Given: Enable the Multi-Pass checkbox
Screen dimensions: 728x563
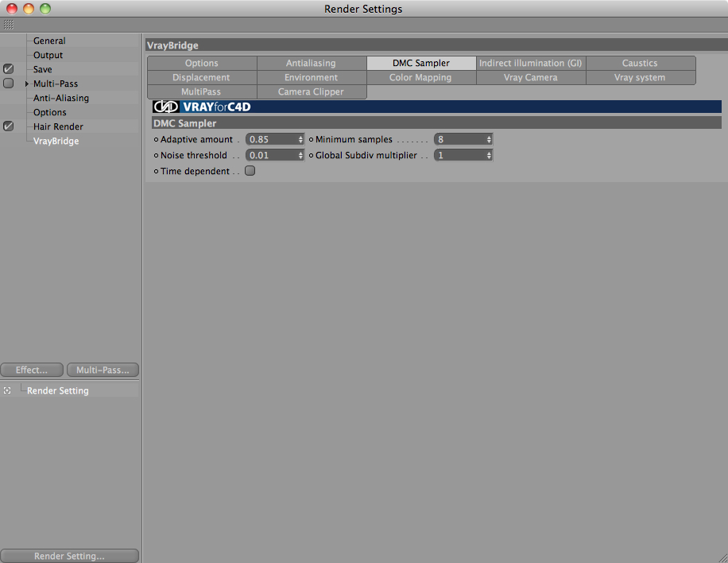Looking at the screenshot, I should 9,83.
